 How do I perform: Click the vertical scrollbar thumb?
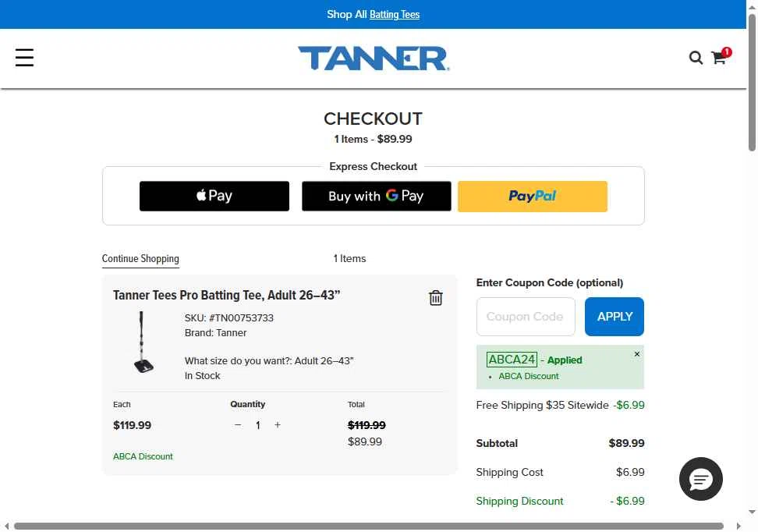click(x=752, y=82)
